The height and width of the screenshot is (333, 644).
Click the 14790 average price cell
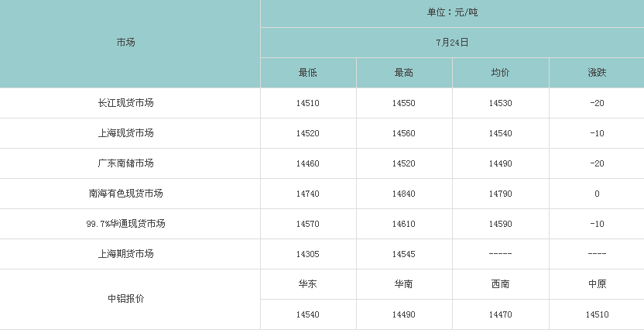click(500, 194)
